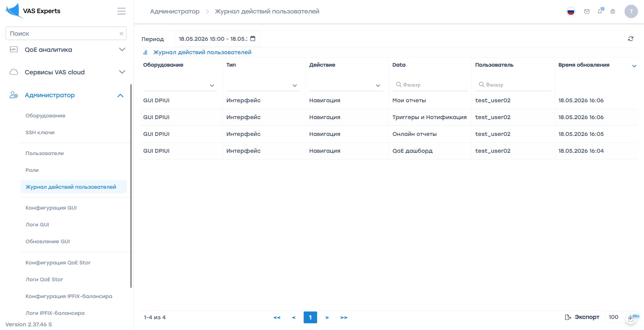Open Конфигурация IPFIX-балансира in the sidebar
This screenshot has width=644, height=330.
click(x=69, y=296)
